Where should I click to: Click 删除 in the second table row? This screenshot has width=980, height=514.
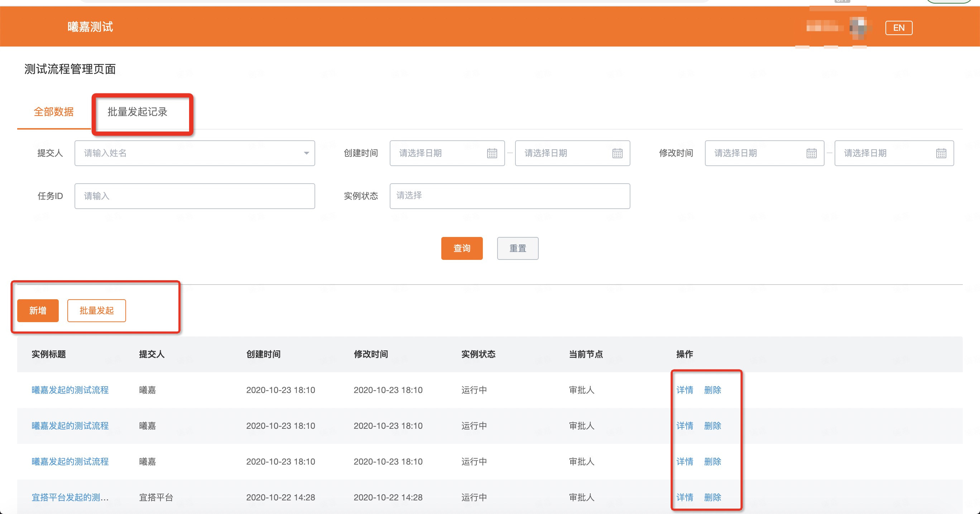pyautogui.click(x=712, y=426)
